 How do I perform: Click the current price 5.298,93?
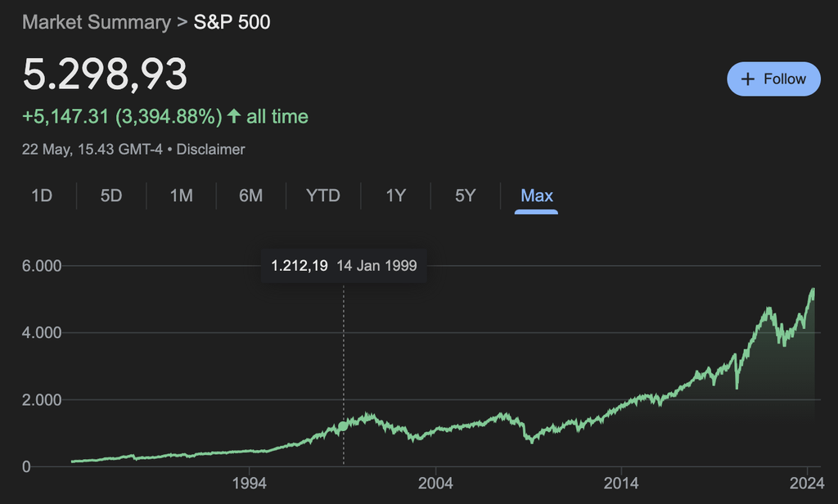click(x=105, y=74)
